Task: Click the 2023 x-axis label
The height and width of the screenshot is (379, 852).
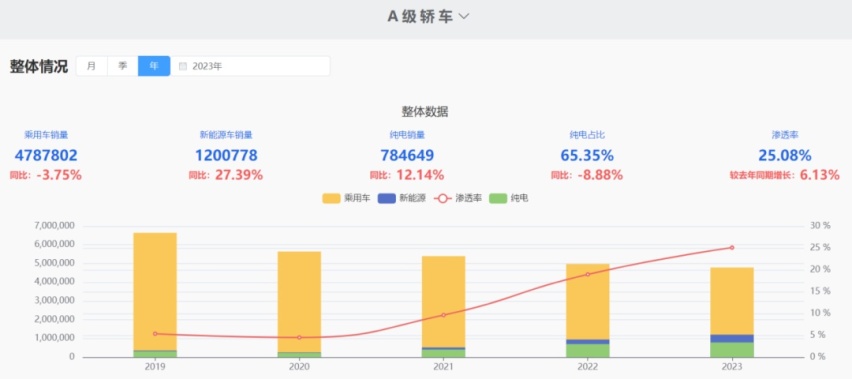Action: pos(732,367)
